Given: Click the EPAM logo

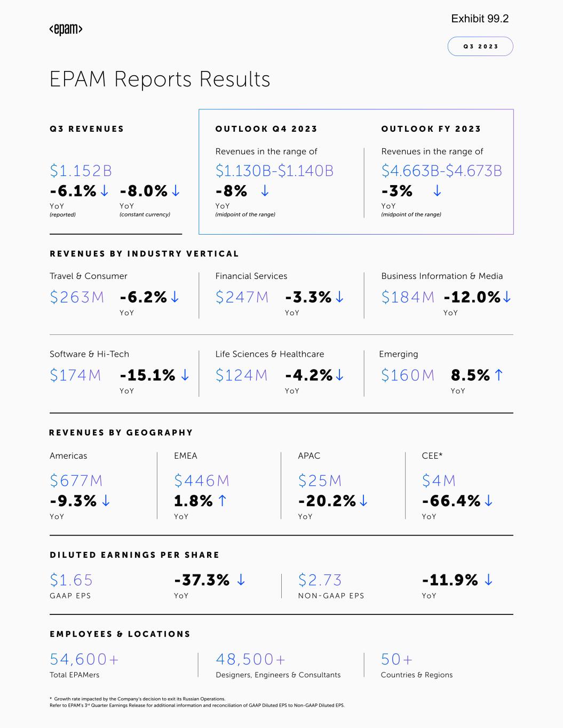Looking at the screenshot, I should (x=66, y=29).
